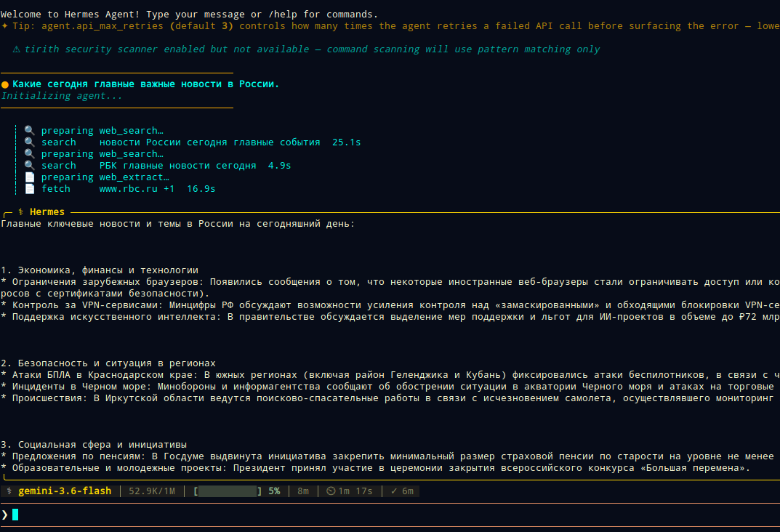This screenshot has width=780, height=532.
Task: Click the star icon before 'Tip:'
Action: click(x=4, y=26)
